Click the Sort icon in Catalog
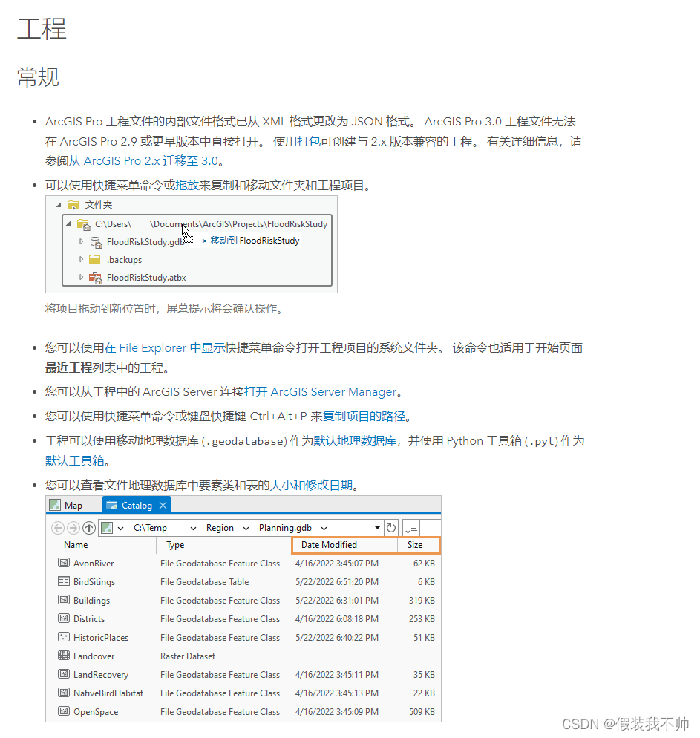700x738 pixels. coord(411,528)
